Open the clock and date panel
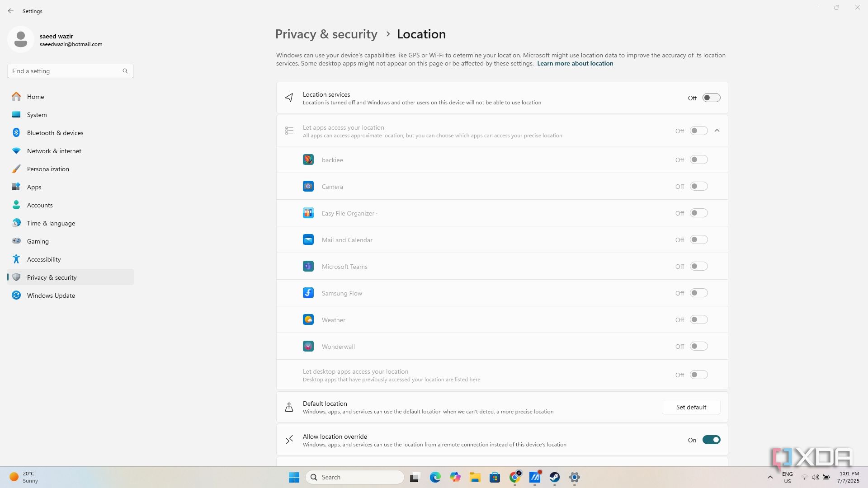Viewport: 868px width, 488px height. pyautogui.click(x=848, y=477)
